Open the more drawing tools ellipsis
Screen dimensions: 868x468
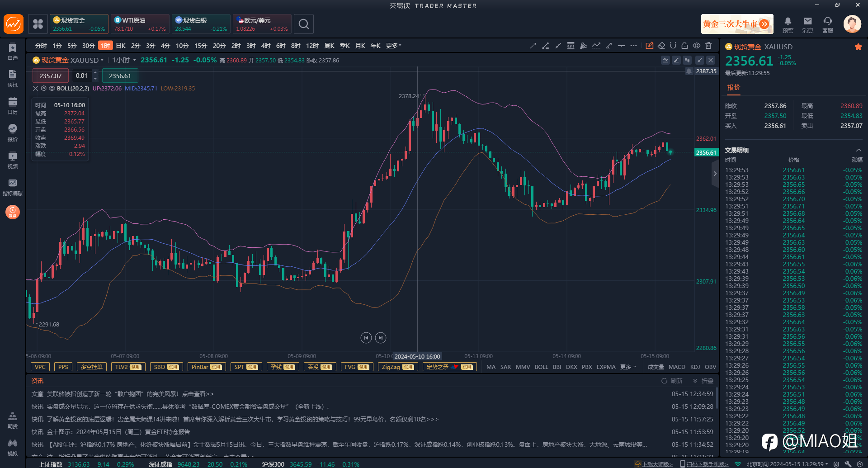pyautogui.click(x=633, y=46)
